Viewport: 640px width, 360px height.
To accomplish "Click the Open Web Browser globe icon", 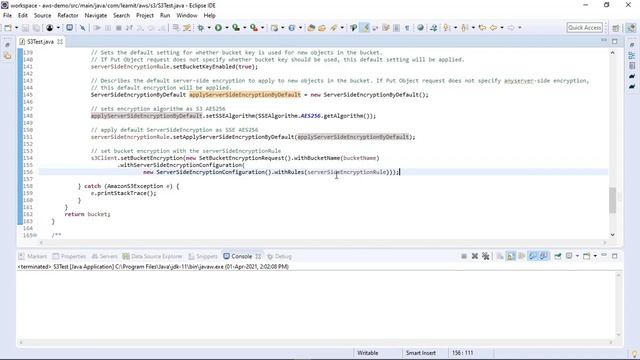I will point(420,28).
